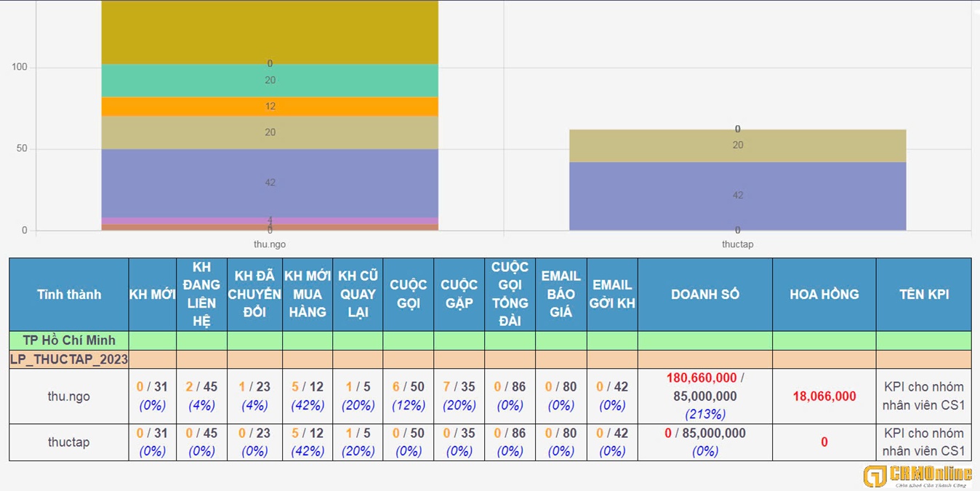
Task: Collapse the LP_THUCTAP_2023 group row
Action: point(69,359)
